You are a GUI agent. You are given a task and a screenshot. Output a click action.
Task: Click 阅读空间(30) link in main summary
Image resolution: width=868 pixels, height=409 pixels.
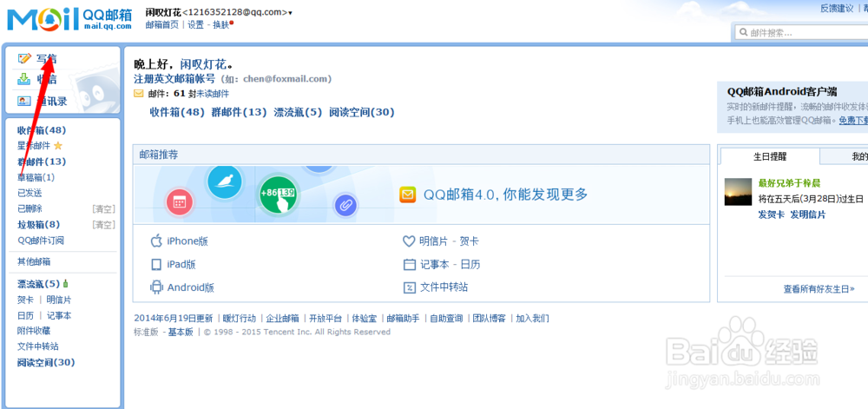[361, 112]
